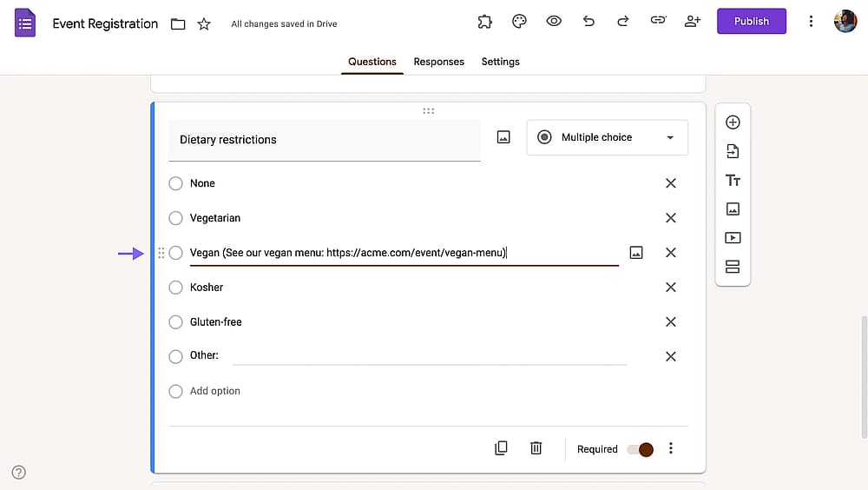Redo the last change

point(622,21)
